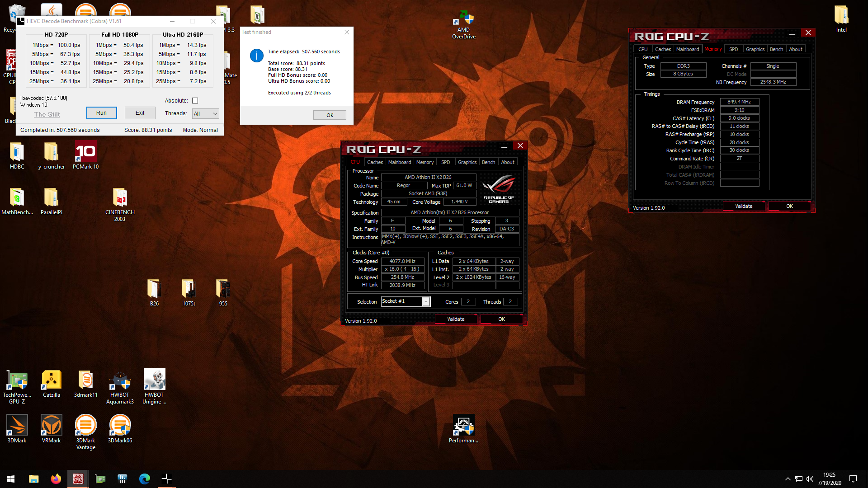Click the DRAM Frequency 849.4 MHz value
Viewport: 868px width, 488px height.
739,102
